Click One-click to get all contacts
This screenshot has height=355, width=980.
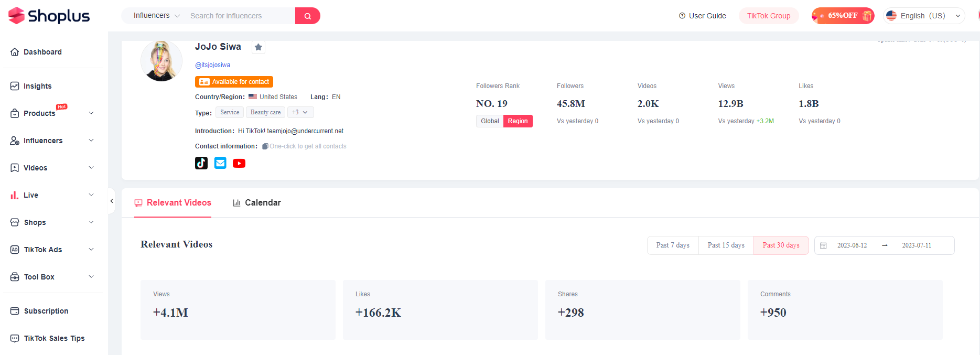308,146
